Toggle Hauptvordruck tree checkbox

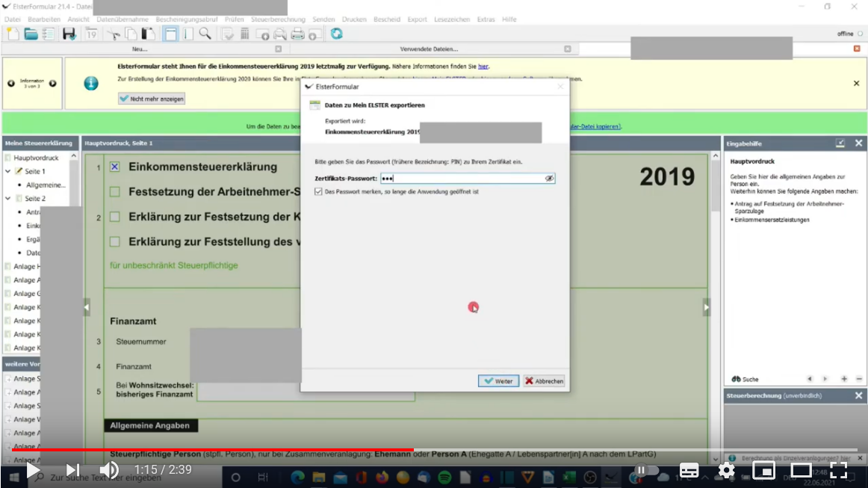point(7,158)
